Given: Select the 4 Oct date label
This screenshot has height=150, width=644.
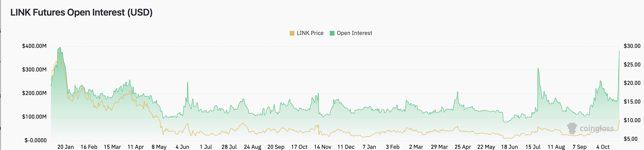Looking at the screenshot, I should [x=603, y=147].
